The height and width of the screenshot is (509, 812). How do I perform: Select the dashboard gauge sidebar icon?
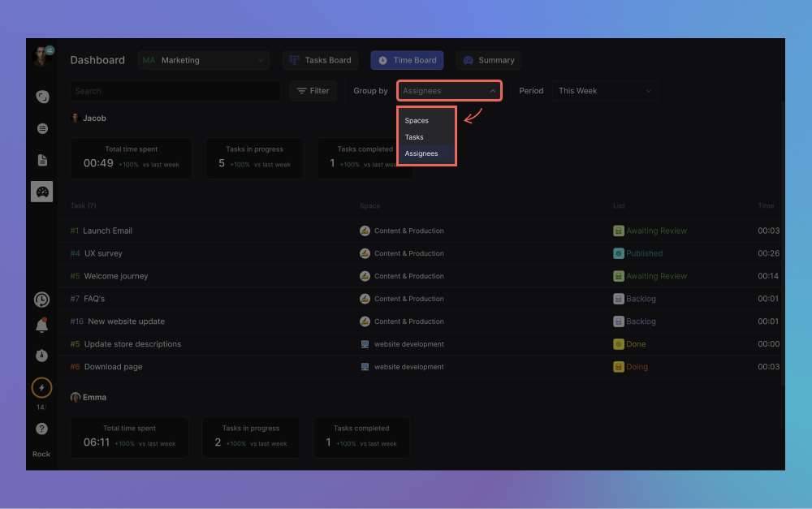(42, 192)
